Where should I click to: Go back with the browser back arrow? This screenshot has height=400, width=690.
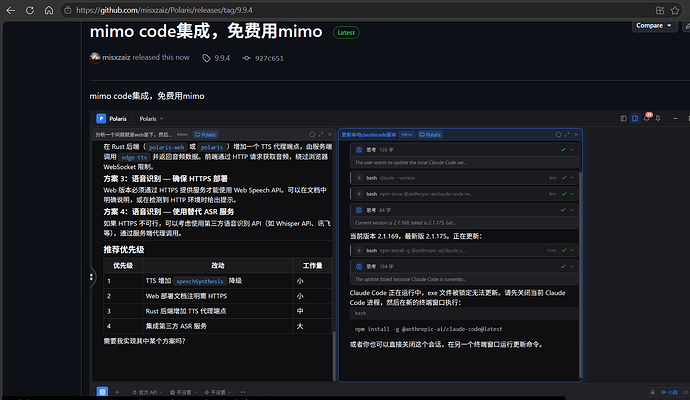11,10
